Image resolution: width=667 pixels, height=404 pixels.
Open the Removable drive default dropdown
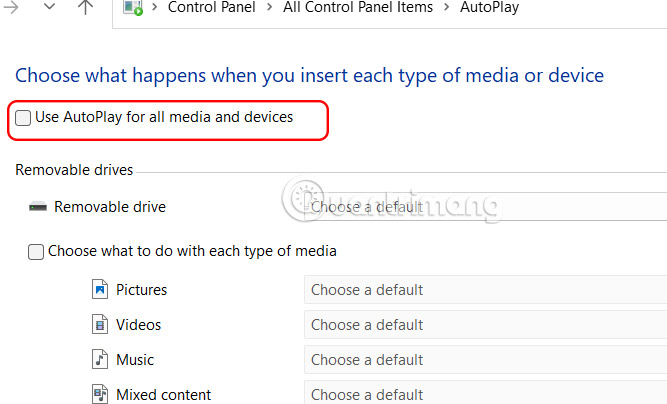(x=485, y=207)
